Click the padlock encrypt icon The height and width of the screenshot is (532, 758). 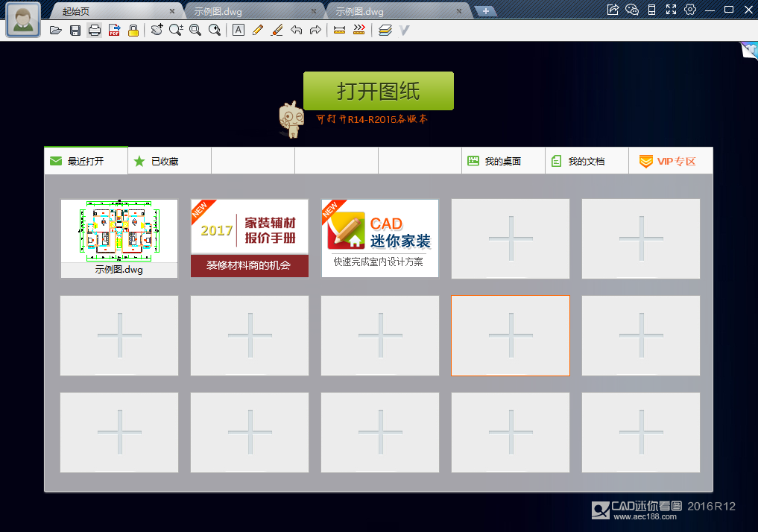(x=133, y=31)
